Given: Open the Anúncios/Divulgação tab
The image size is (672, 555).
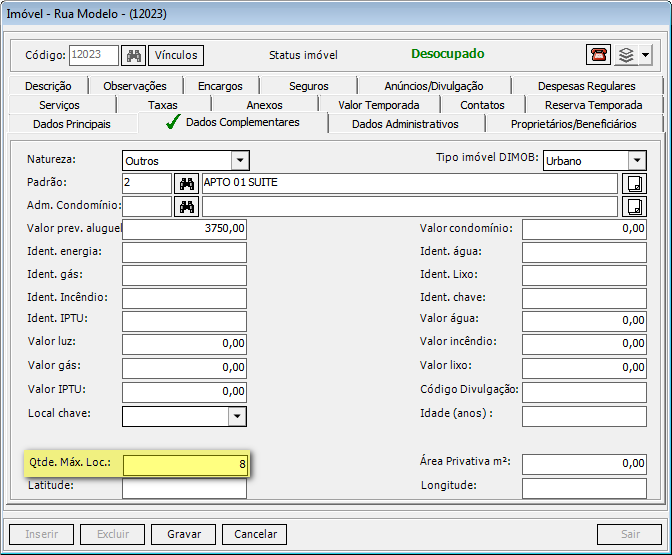Looking at the screenshot, I should pyautogui.click(x=434, y=86).
